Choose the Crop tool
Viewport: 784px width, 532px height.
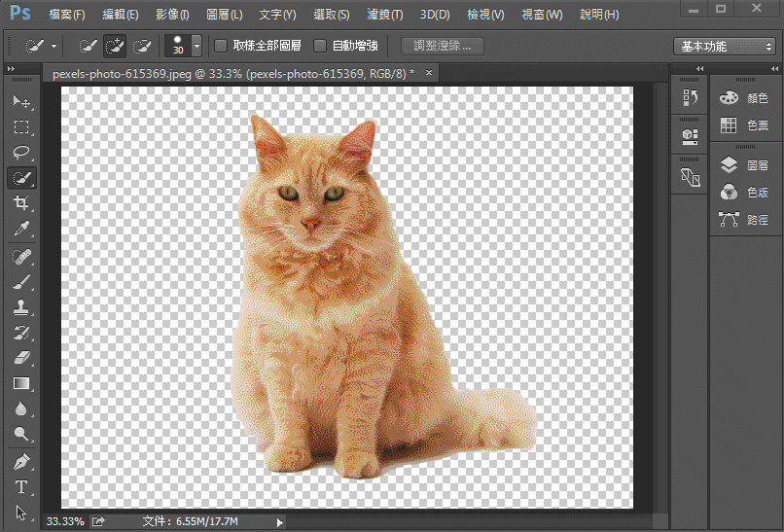pyautogui.click(x=21, y=203)
